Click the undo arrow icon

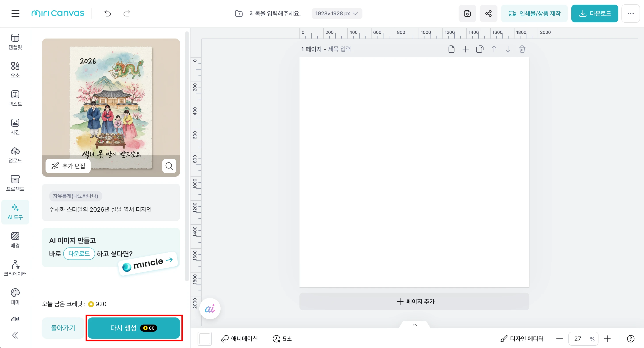coord(107,14)
